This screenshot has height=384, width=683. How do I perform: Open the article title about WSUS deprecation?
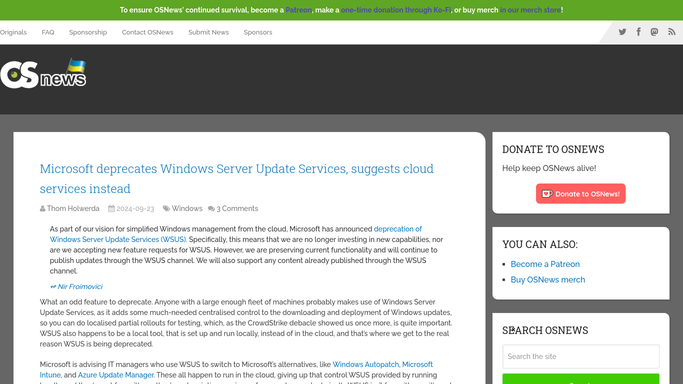[x=237, y=179]
